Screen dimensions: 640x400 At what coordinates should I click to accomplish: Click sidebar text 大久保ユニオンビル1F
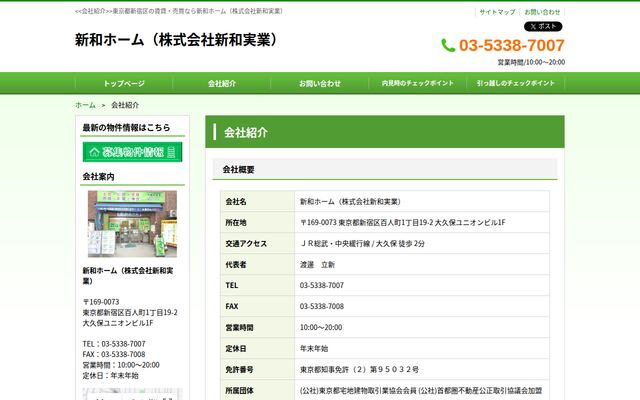click(x=118, y=323)
